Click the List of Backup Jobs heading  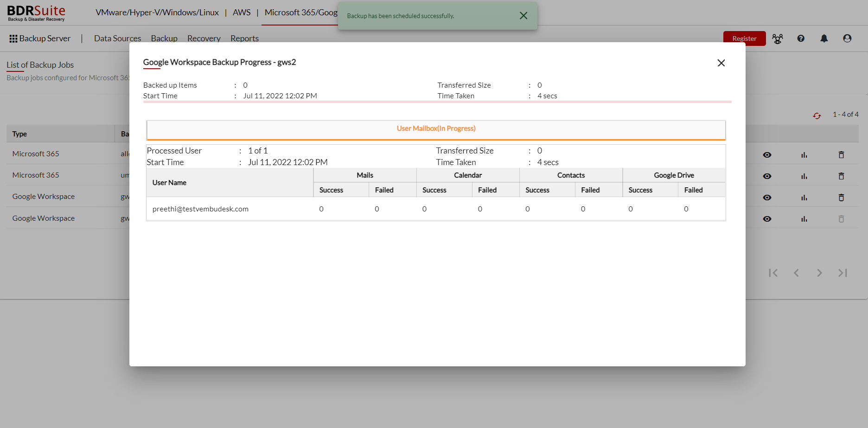click(40, 65)
